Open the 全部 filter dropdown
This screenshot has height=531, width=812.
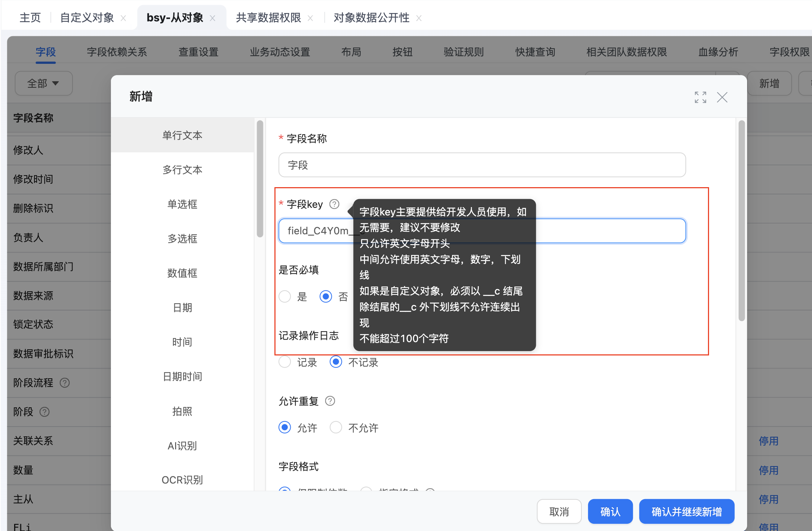pos(43,83)
